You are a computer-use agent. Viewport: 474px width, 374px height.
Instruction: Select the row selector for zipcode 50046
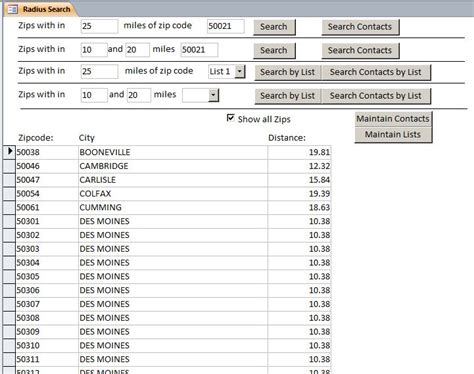(x=9, y=166)
